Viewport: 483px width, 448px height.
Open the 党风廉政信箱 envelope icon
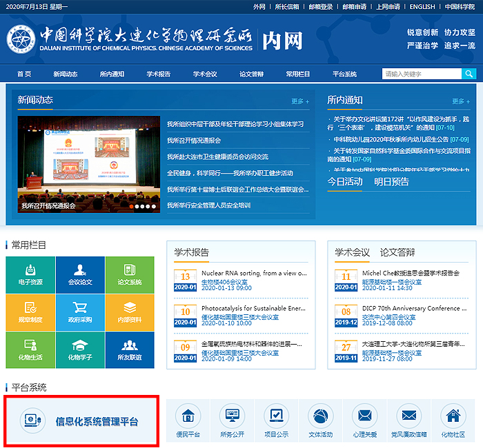coord(409,420)
